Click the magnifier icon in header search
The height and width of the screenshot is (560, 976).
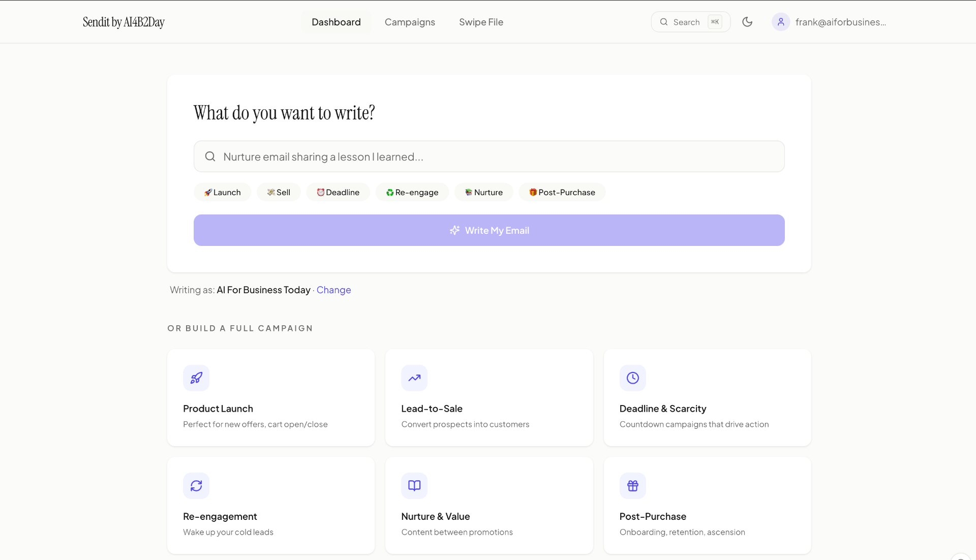click(x=664, y=22)
